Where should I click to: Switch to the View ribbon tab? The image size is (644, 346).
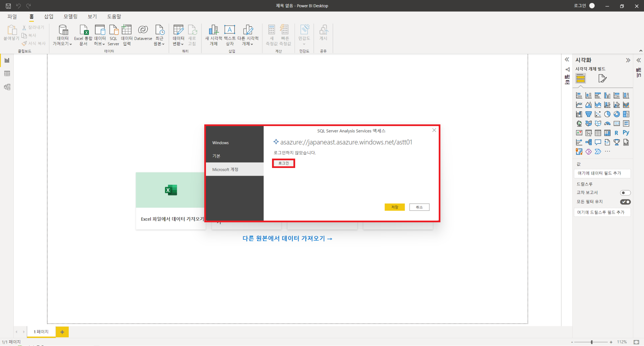tap(92, 16)
